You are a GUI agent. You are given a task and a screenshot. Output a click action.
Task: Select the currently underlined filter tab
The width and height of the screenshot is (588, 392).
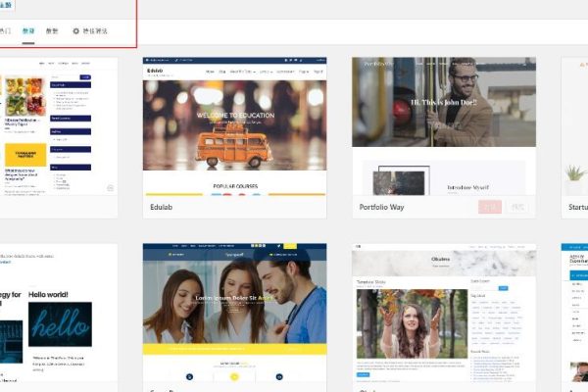29,31
